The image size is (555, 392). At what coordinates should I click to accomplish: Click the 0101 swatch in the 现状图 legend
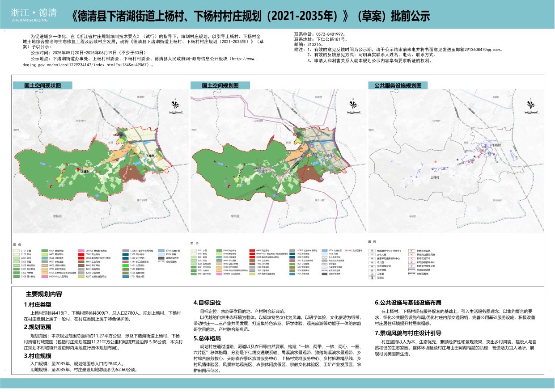click(17, 251)
